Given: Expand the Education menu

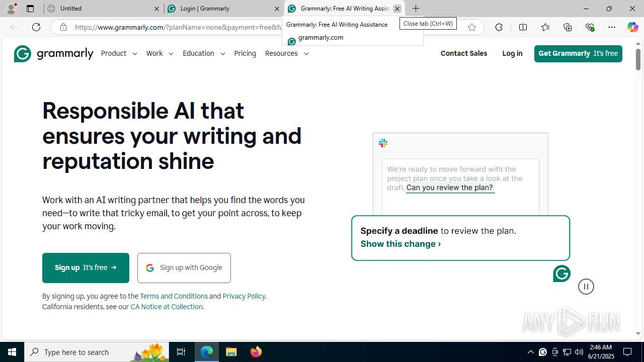Looking at the screenshot, I should [x=204, y=53].
